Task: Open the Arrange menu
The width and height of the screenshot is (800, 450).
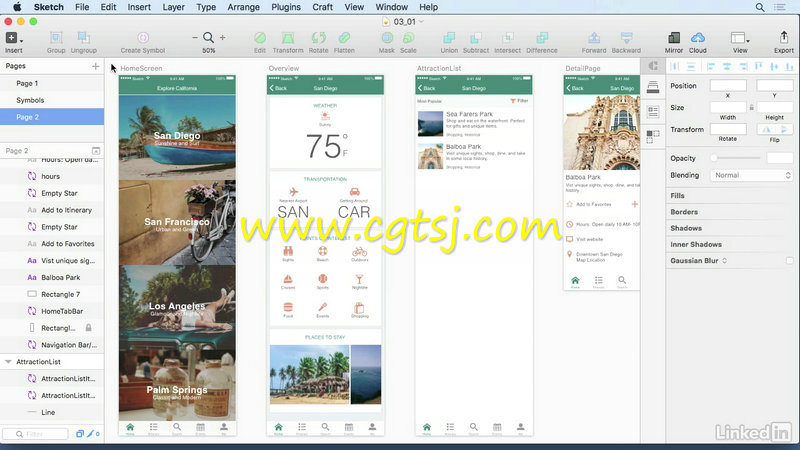Action: (x=243, y=7)
